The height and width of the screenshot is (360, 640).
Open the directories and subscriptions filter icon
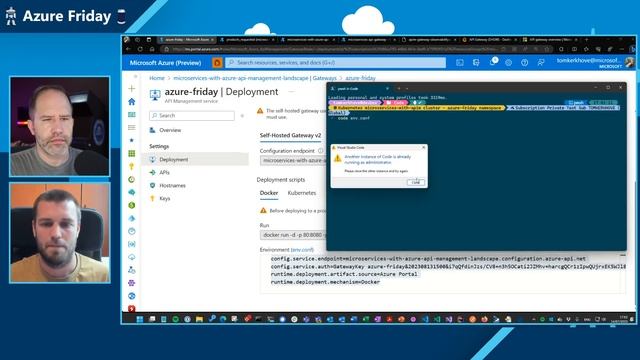click(476, 62)
